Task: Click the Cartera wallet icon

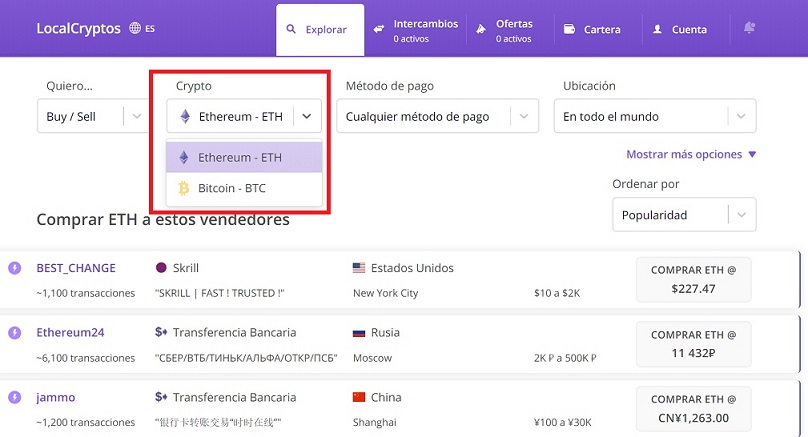Action: pos(569,29)
